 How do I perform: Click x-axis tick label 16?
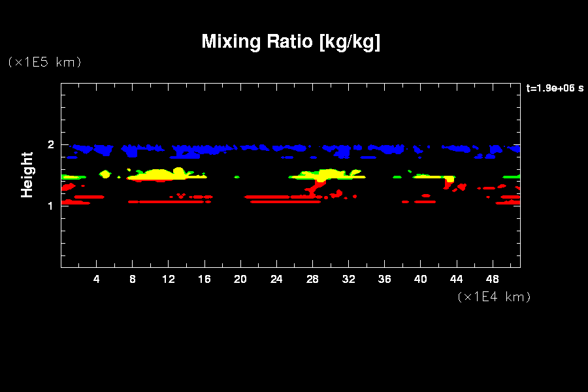click(x=204, y=280)
